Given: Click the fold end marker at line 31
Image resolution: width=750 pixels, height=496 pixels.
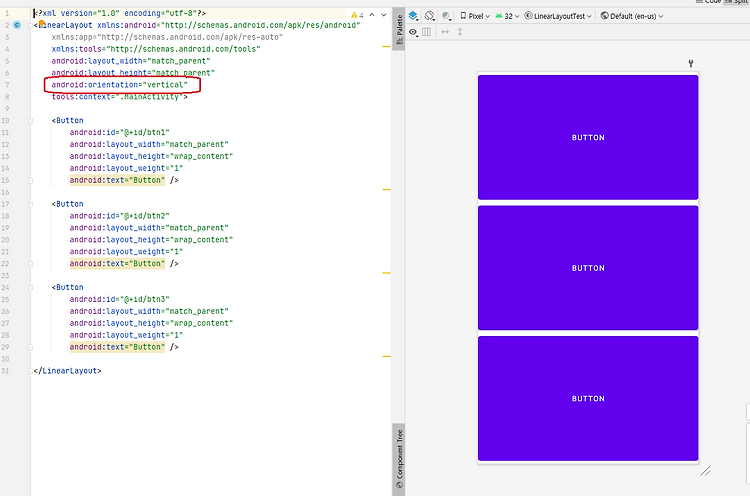Looking at the screenshot, I should (30, 371).
